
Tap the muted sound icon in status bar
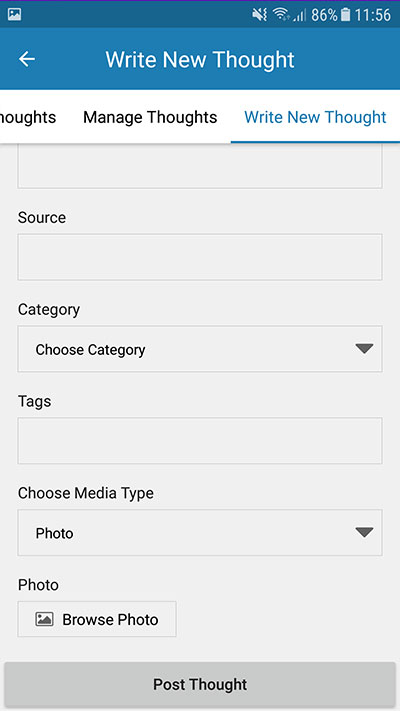(259, 15)
